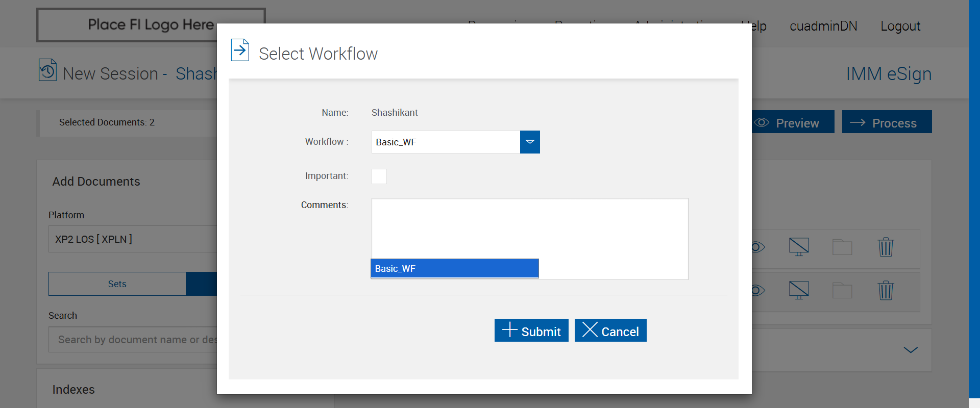
Task: Click the folder icon in the second document row
Action: click(x=842, y=291)
